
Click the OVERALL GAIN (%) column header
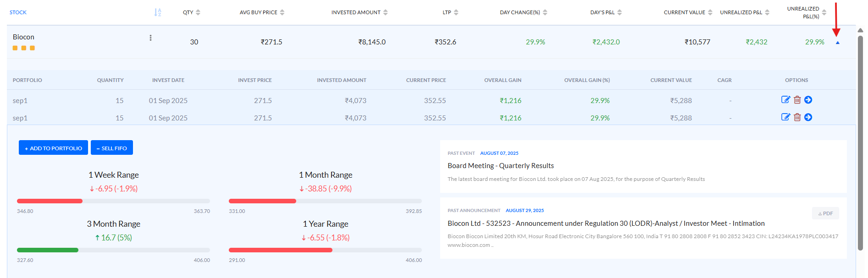click(x=587, y=80)
